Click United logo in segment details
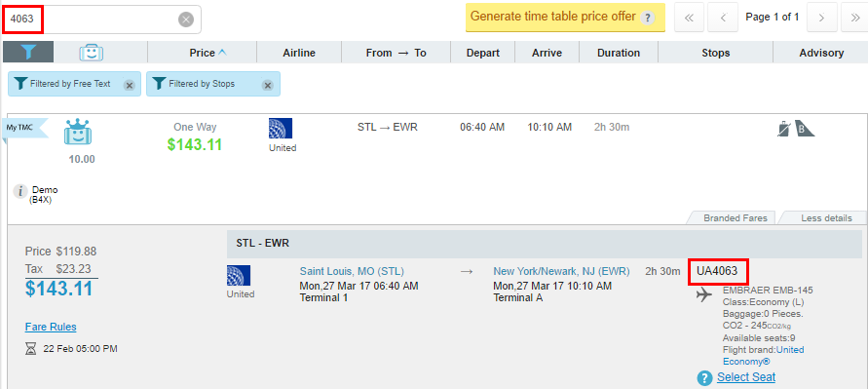The width and height of the screenshot is (868, 389). 239,275
